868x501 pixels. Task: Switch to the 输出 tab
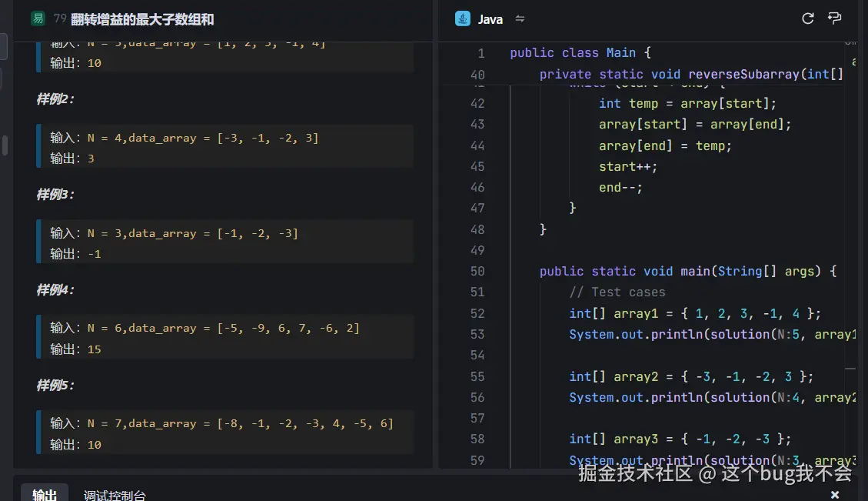(45, 494)
